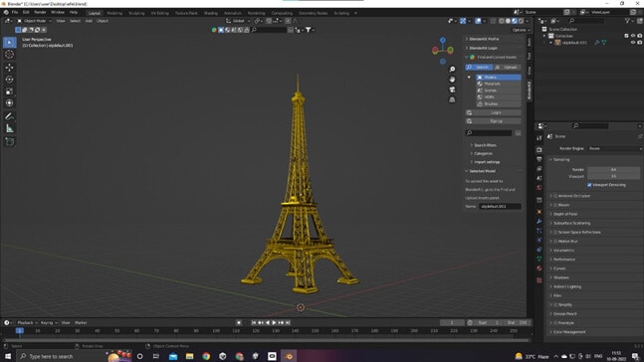Switch perspective/orthographic grid icon in viewport
The width and height of the screenshot is (644, 362).
point(452,99)
